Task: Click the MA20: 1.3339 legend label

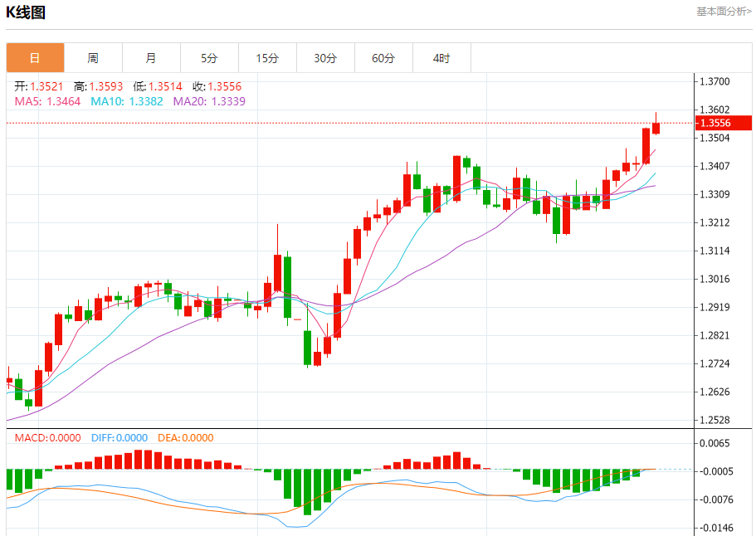Action: point(209,101)
